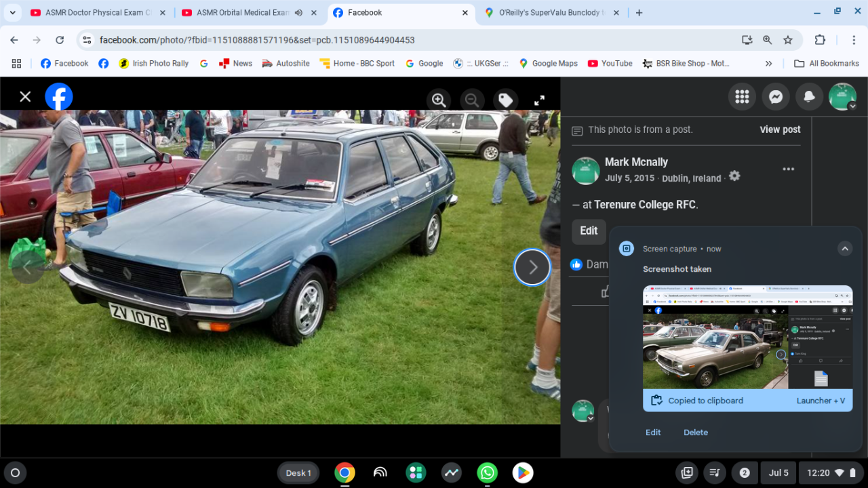
Task: Enter fullscreen photo view
Action: 539,100
